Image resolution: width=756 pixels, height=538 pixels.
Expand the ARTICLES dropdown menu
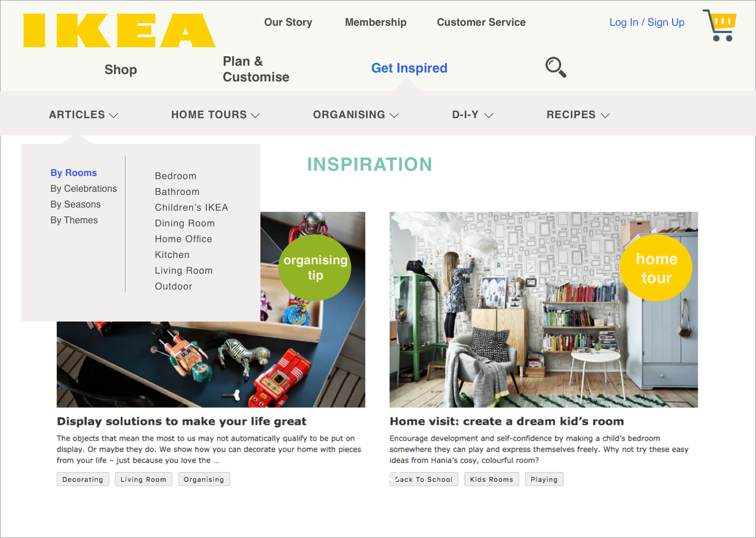tap(83, 115)
